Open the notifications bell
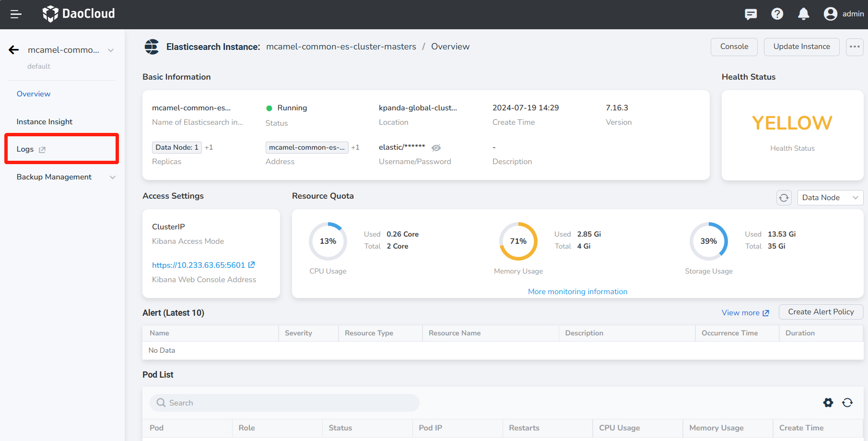 [x=803, y=14]
